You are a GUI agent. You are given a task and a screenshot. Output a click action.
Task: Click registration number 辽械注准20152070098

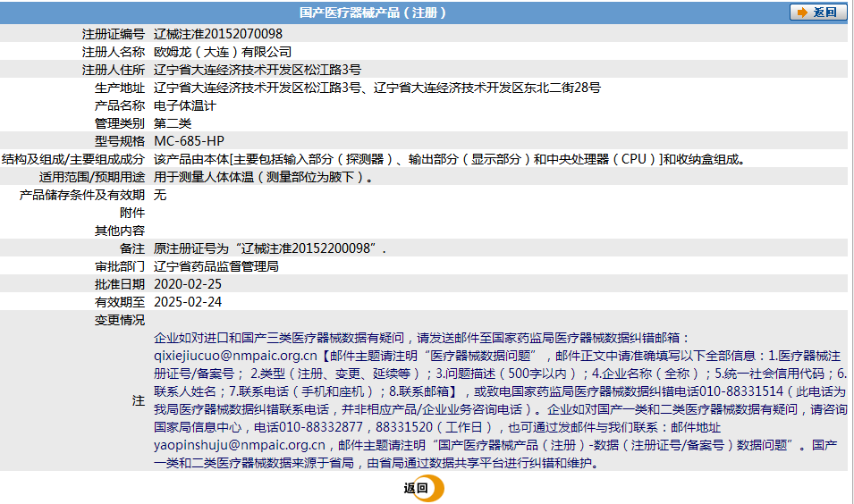218,34
